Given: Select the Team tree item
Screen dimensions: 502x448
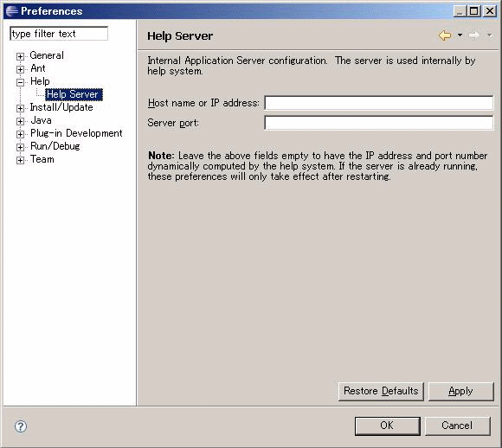Looking at the screenshot, I should 42,159.
